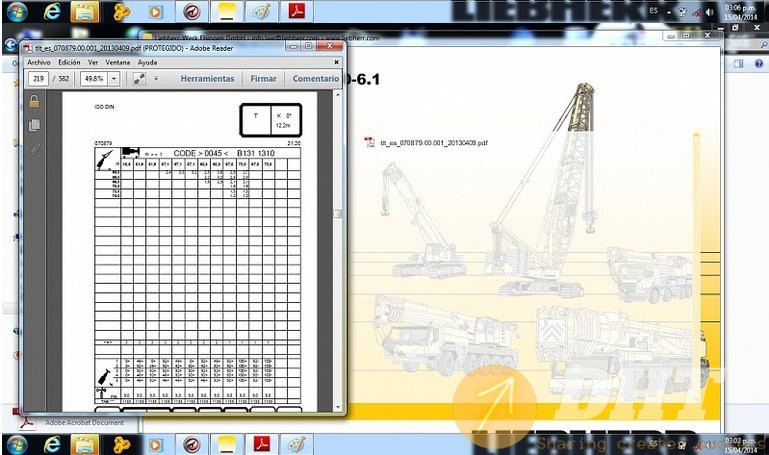Click the red round app icon on the top taskbar
The height and width of the screenshot is (455, 769).
pyautogui.click(x=191, y=11)
